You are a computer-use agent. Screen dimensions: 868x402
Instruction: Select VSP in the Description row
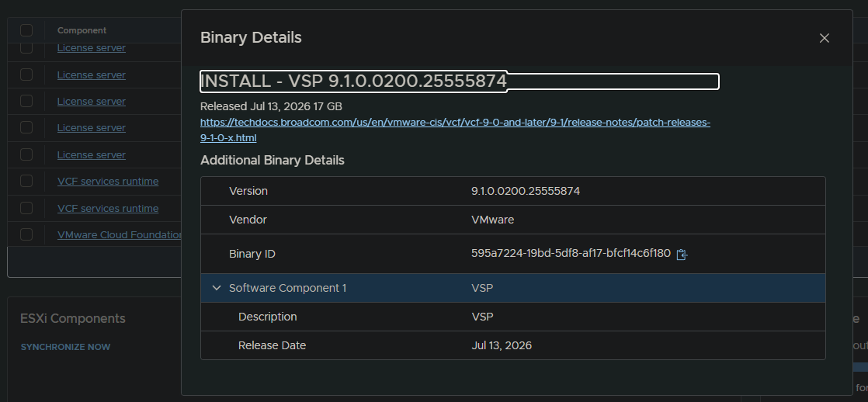tap(482, 317)
